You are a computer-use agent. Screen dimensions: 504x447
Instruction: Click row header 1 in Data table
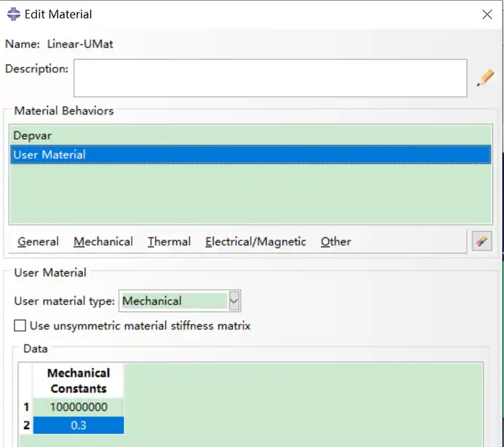[x=27, y=407]
